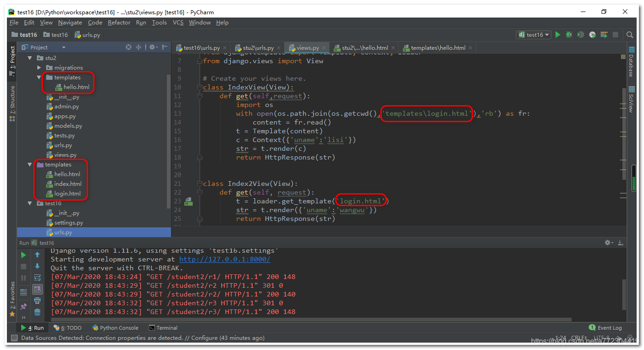This screenshot has height=350, width=644.
Task: Open the 7: Structure side tab
Action: tap(12, 103)
